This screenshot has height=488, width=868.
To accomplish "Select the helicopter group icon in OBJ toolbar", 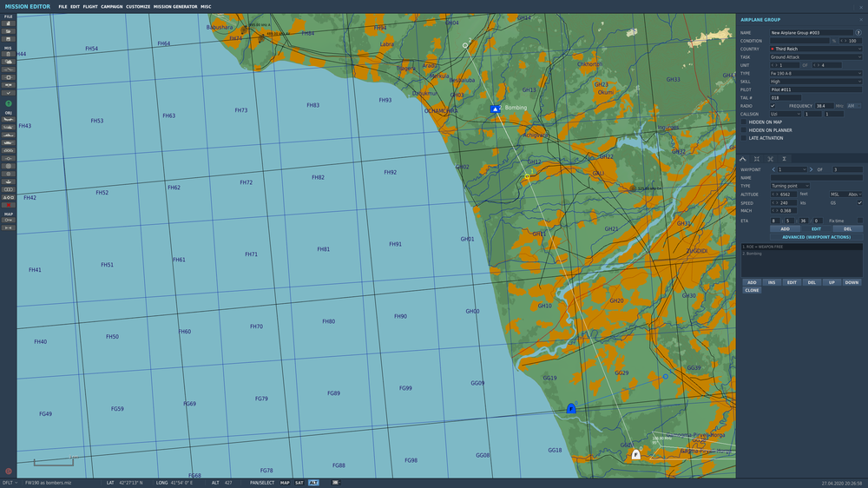I will 9,127.
